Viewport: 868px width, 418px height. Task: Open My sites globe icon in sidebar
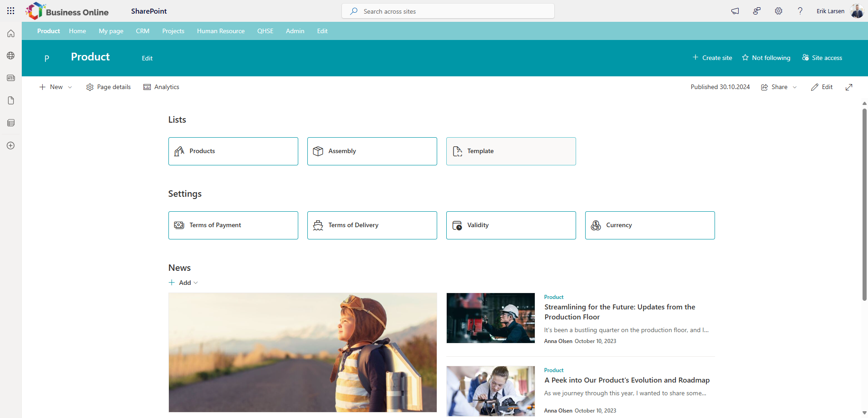coord(11,55)
